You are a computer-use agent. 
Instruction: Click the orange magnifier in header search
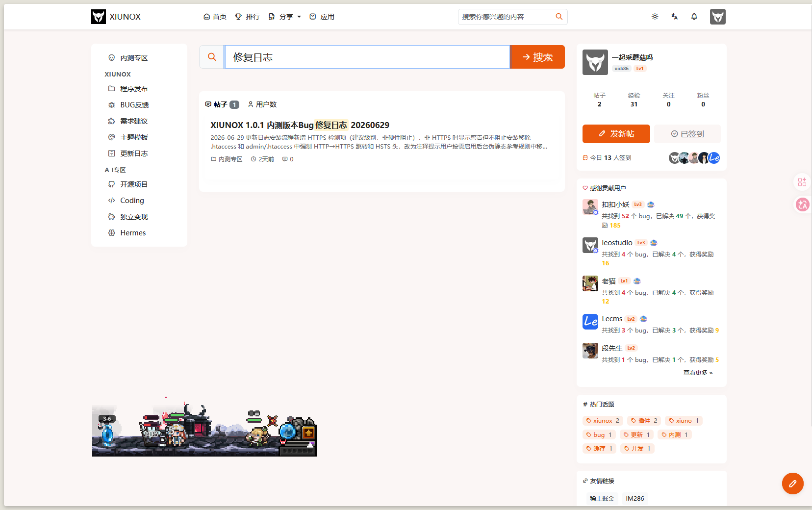pos(559,17)
